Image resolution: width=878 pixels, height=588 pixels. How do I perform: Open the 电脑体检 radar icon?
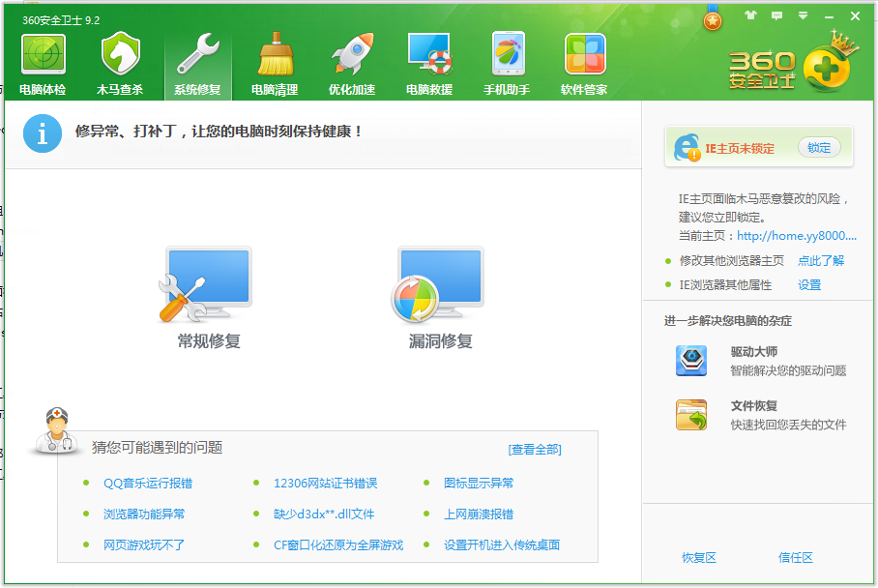pos(44,54)
